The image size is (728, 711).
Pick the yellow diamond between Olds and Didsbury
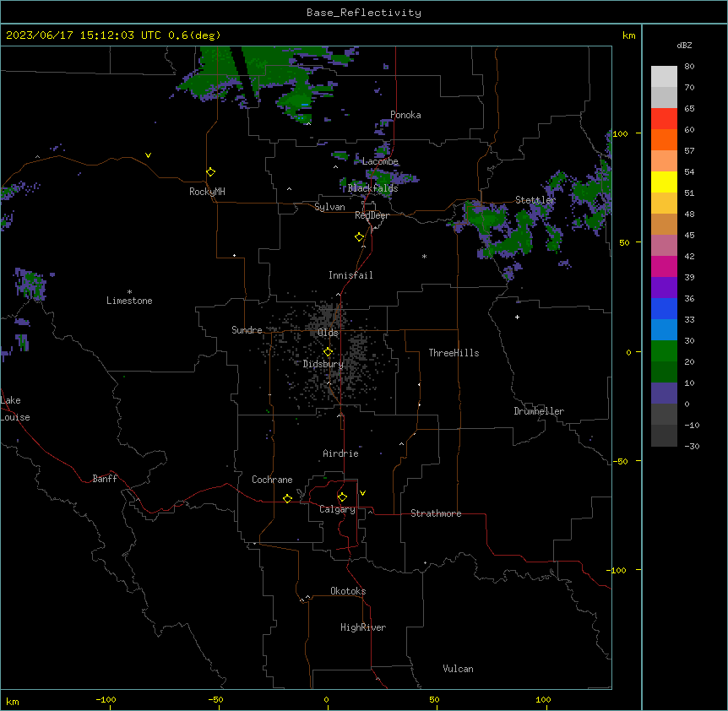pos(329,352)
